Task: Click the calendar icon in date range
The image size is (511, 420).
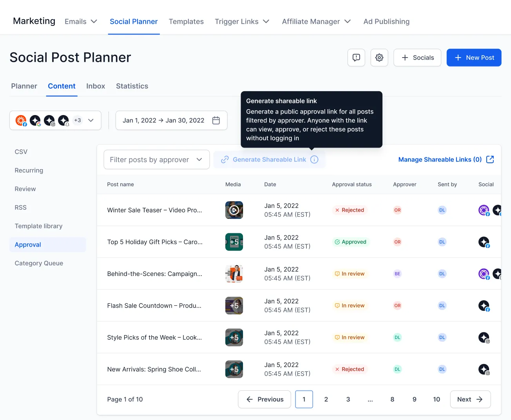Action: [216, 121]
